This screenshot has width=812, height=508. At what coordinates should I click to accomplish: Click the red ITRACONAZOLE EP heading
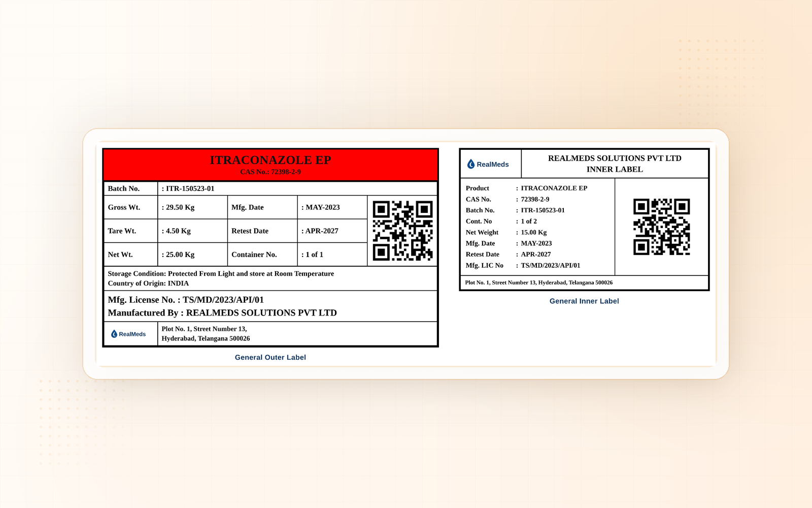(x=270, y=160)
